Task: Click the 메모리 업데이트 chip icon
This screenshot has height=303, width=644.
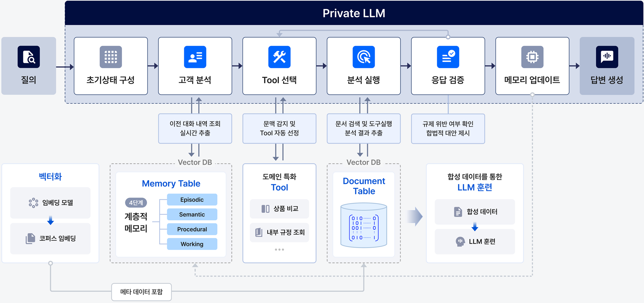Action: pyautogui.click(x=532, y=57)
